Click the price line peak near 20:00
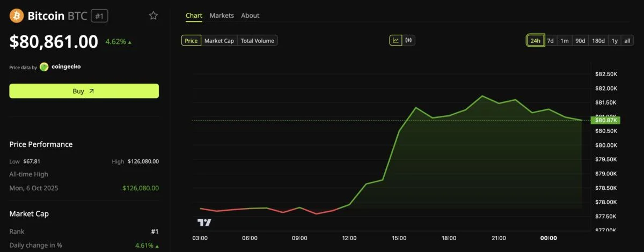644x252 pixels. click(x=482, y=96)
